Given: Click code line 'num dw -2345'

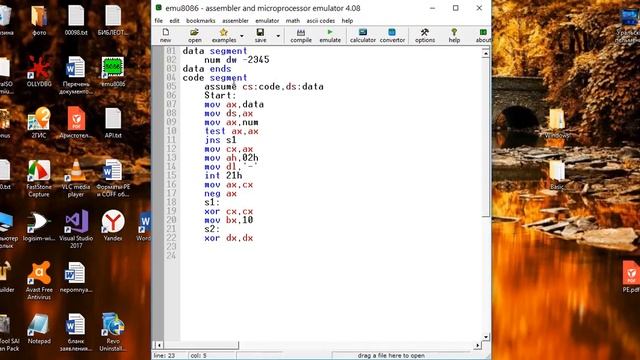Looking at the screenshot, I should [237, 60].
